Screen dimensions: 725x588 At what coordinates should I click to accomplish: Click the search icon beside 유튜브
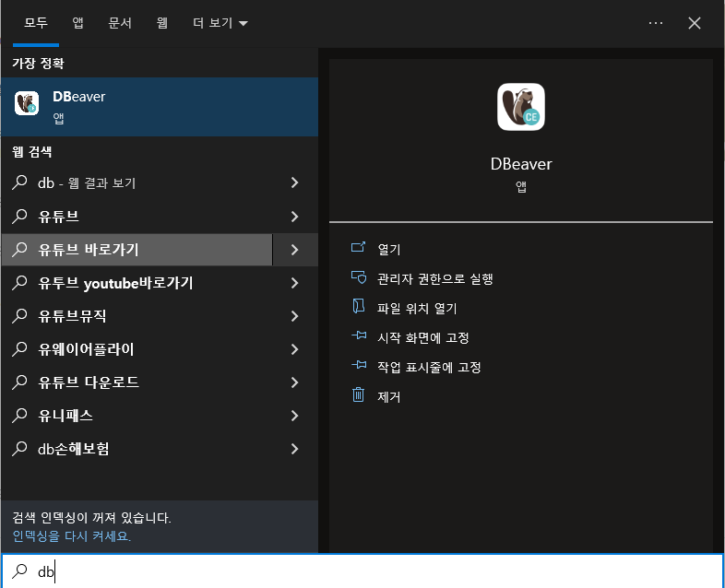19,217
